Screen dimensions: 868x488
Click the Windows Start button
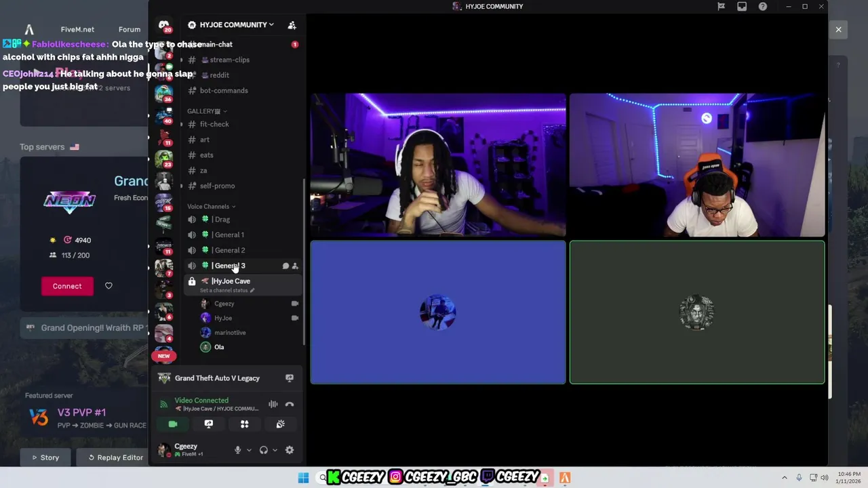303,478
